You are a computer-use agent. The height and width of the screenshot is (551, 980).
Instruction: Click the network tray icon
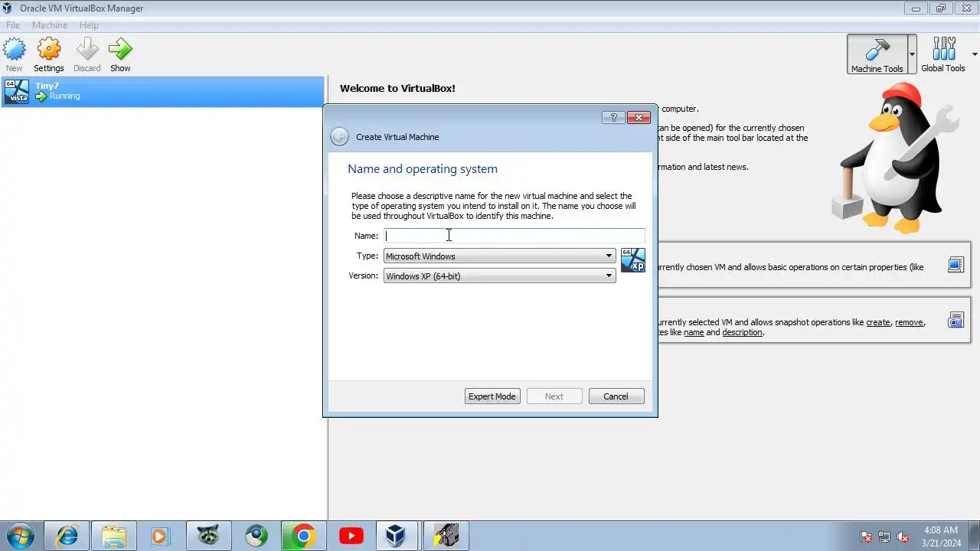tap(884, 536)
